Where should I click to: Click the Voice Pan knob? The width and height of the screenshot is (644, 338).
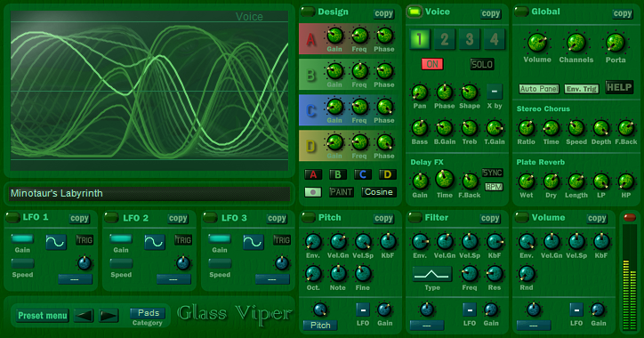tap(419, 93)
